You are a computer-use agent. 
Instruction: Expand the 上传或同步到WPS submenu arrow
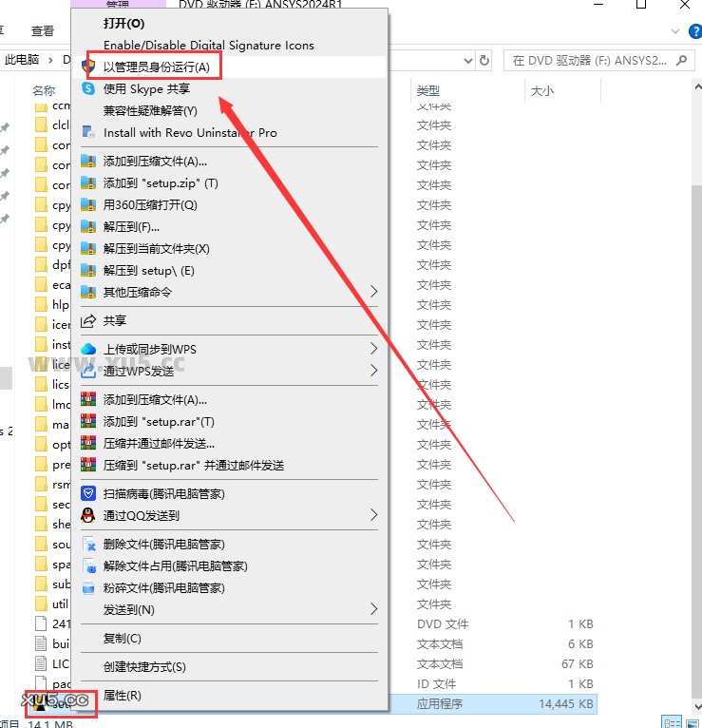click(x=374, y=349)
